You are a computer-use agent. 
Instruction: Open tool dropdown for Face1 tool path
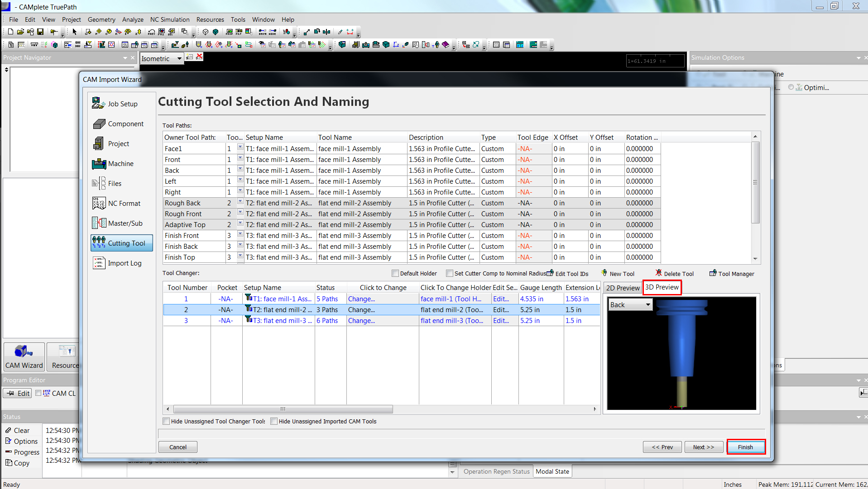point(240,147)
